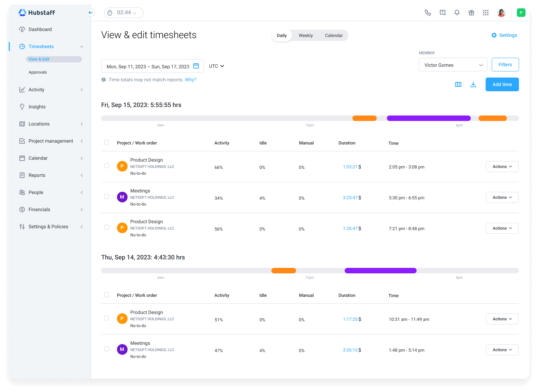Open the Why? link about time totals
538x392 pixels.
coord(191,80)
